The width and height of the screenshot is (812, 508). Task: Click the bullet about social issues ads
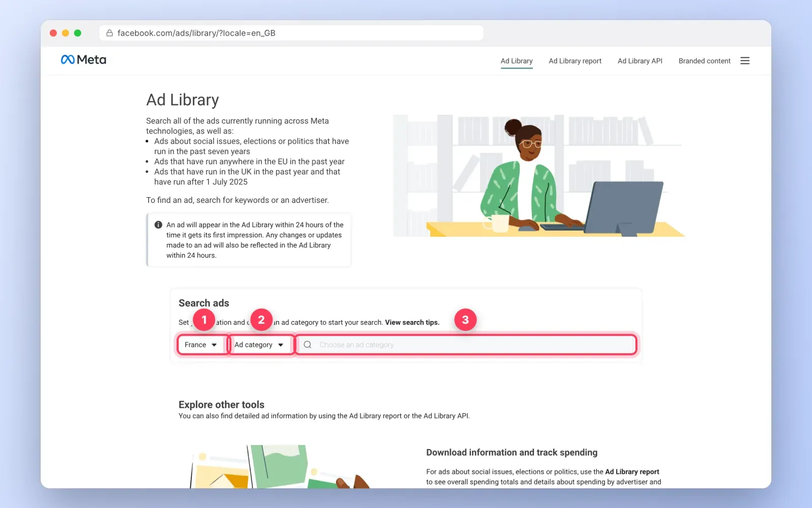(252, 146)
